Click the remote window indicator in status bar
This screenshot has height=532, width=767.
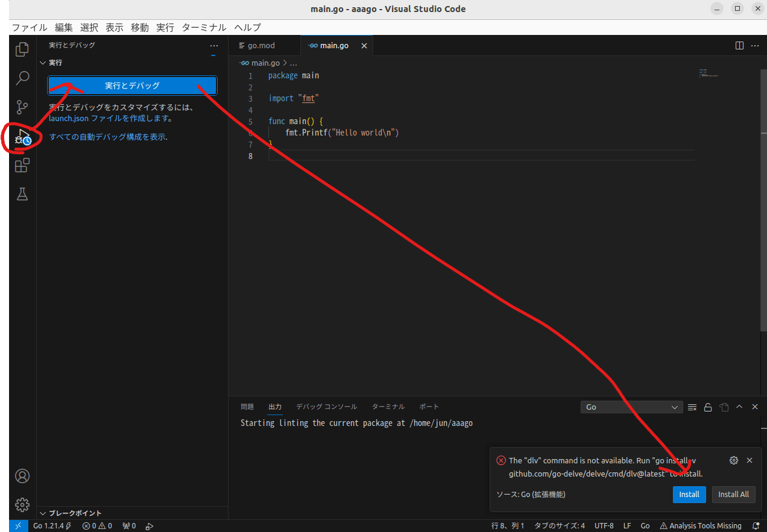click(18, 526)
